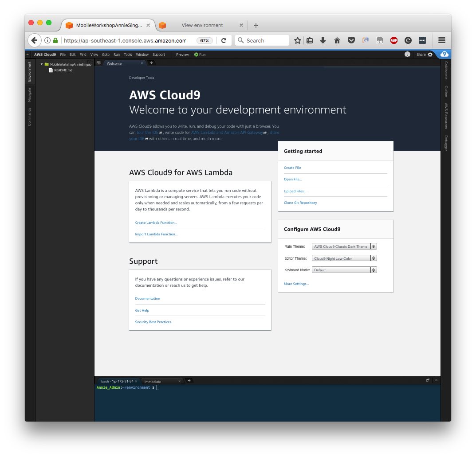476x457 pixels.
Task: Click the Open File... link
Action: pyautogui.click(x=293, y=179)
